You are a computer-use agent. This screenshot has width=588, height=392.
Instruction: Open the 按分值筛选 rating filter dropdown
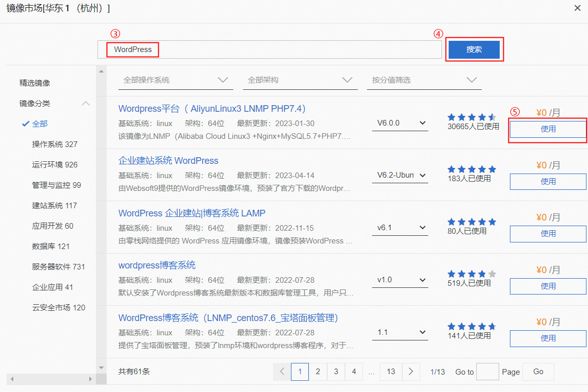[x=424, y=80]
